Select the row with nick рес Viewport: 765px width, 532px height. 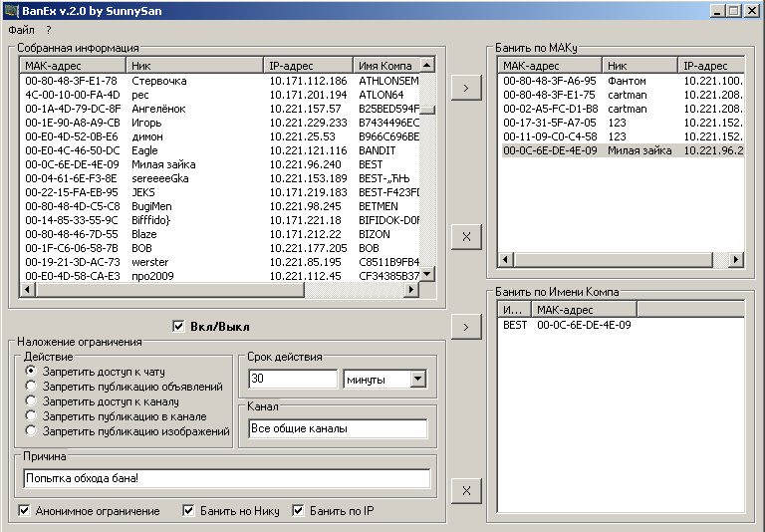point(219,95)
